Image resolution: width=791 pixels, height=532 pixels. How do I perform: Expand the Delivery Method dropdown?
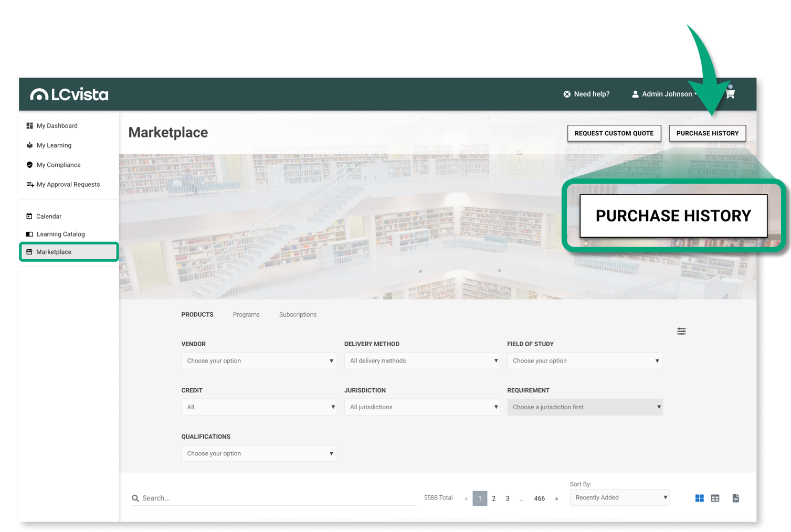coord(422,361)
